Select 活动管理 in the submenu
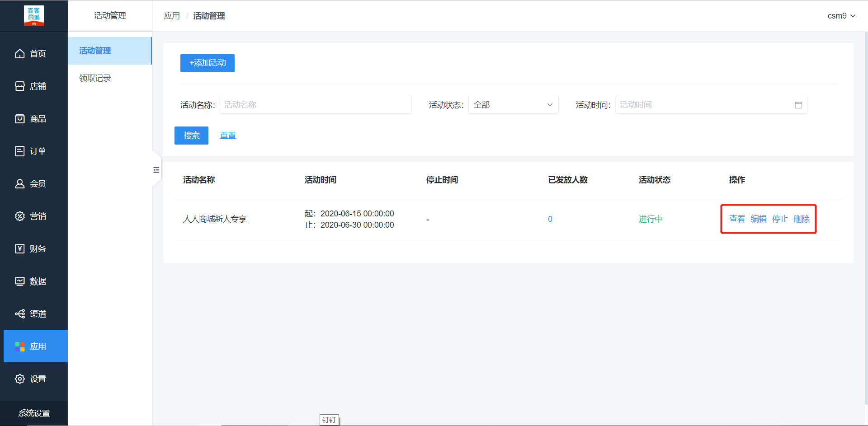The height and width of the screenshot is (426, 868). coord(110,51)
